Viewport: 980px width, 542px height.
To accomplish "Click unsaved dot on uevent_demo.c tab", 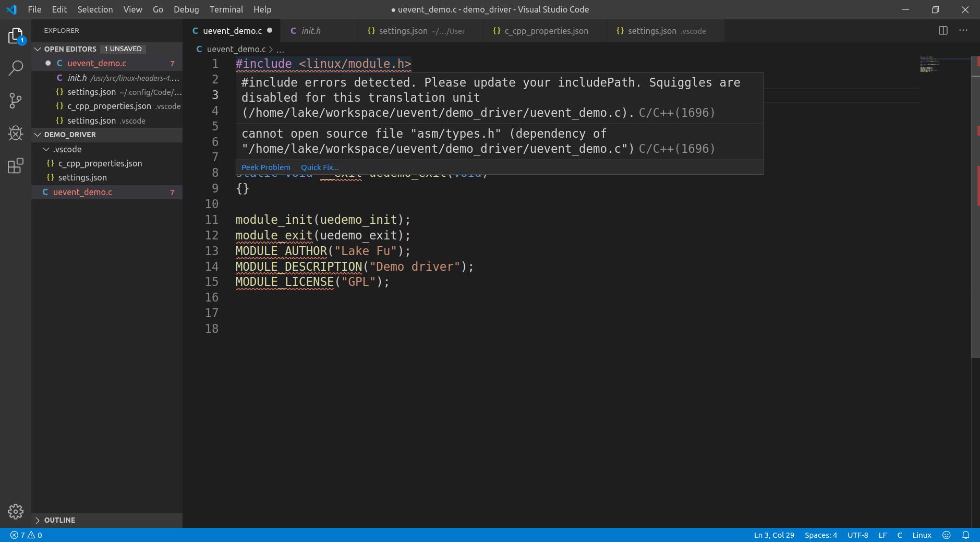I will [270, 30].
